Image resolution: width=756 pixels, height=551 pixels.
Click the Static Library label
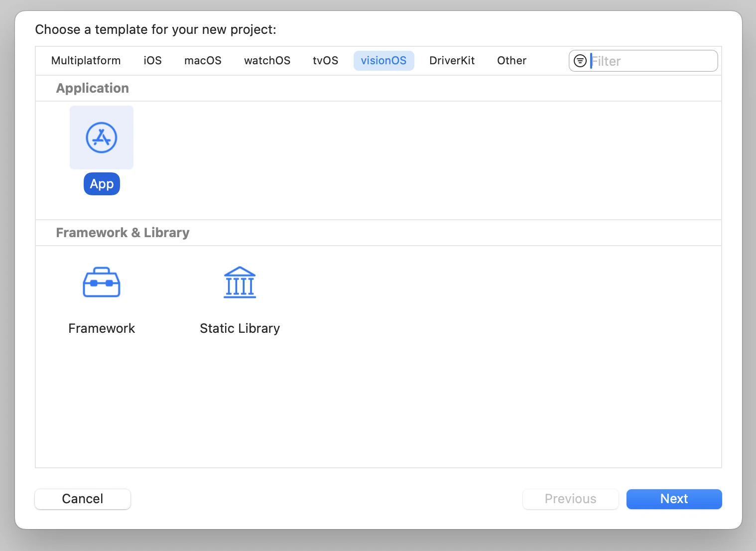[240, 328]
